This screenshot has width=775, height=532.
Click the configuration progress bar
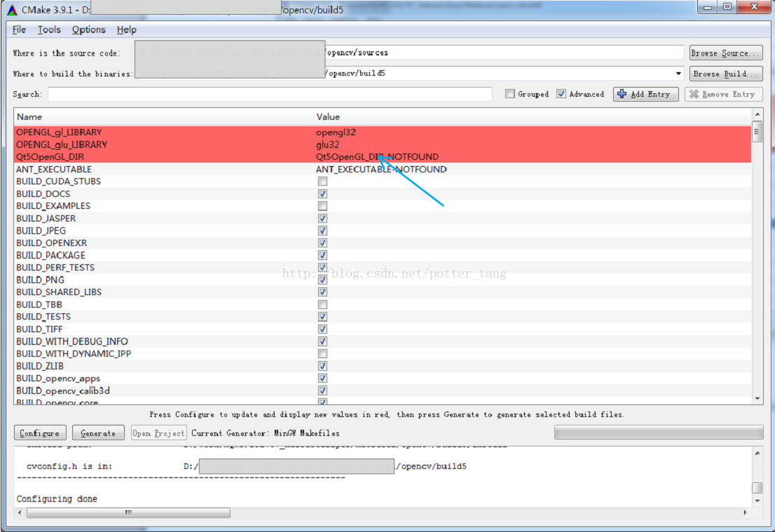click(x=659, y=432)
